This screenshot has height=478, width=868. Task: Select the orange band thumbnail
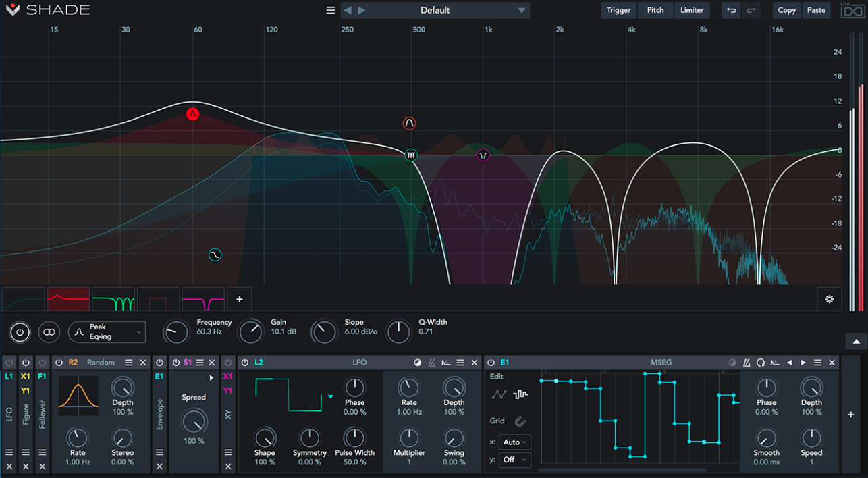tap(158, 299)
